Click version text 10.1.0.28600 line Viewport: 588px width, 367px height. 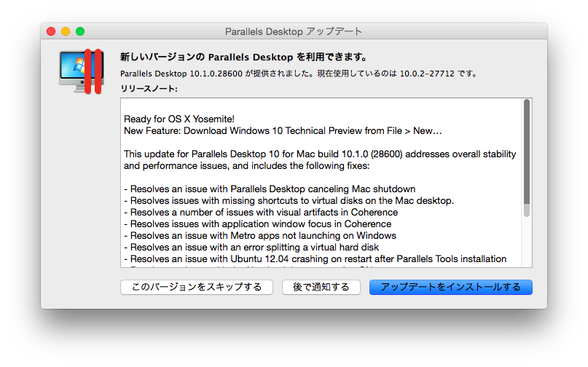(299, 74)
